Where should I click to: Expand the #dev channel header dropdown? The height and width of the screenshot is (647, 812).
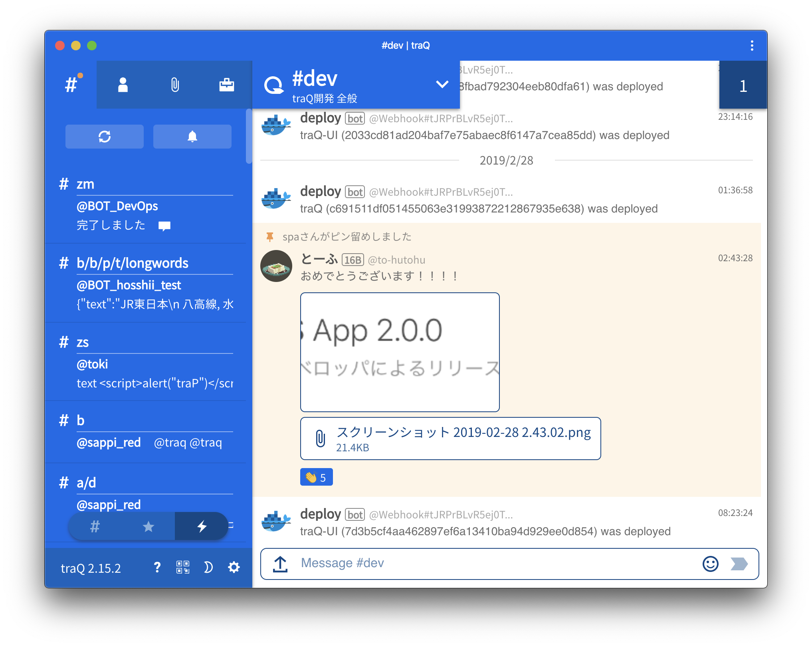442,84
